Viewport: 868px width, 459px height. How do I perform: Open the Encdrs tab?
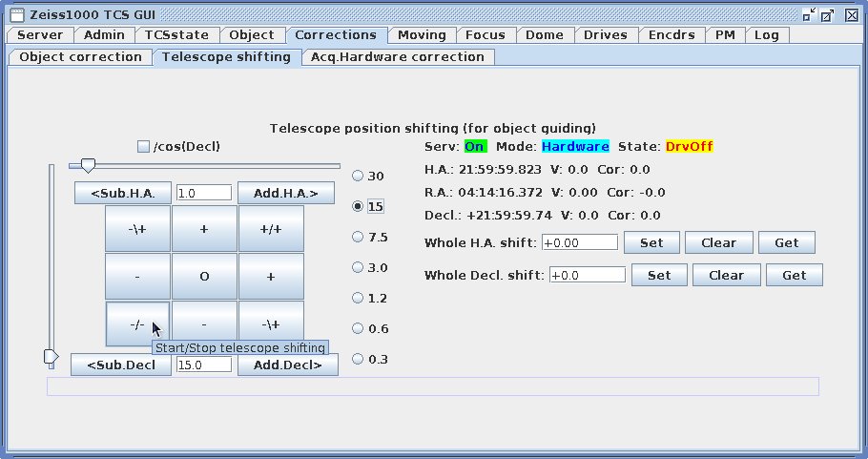pos(671,34)
